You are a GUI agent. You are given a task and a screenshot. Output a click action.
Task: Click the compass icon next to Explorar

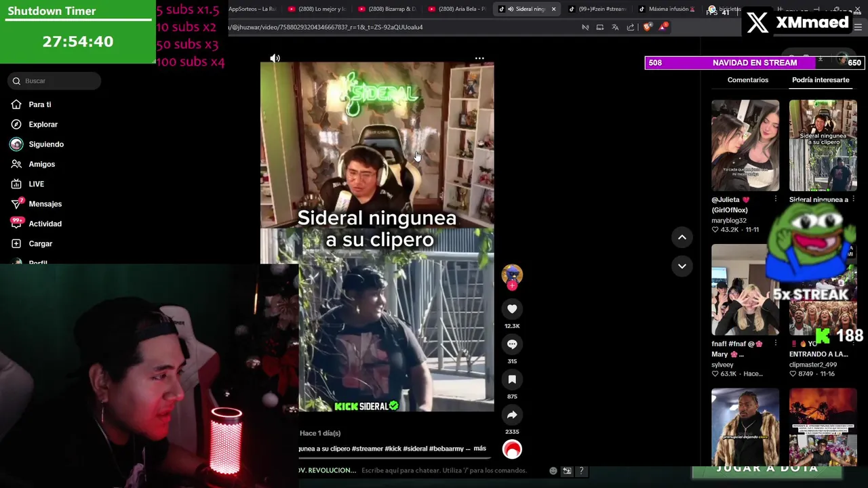(16, 125)
